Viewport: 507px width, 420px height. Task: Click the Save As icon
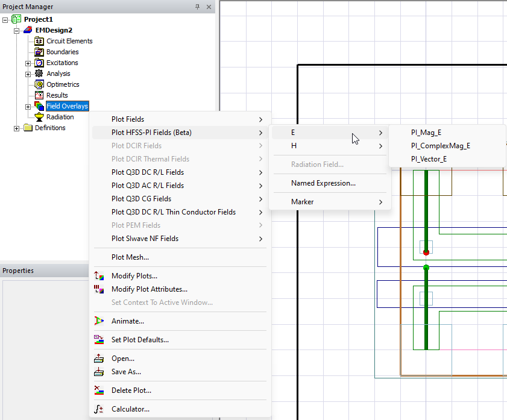pos(99,372)
